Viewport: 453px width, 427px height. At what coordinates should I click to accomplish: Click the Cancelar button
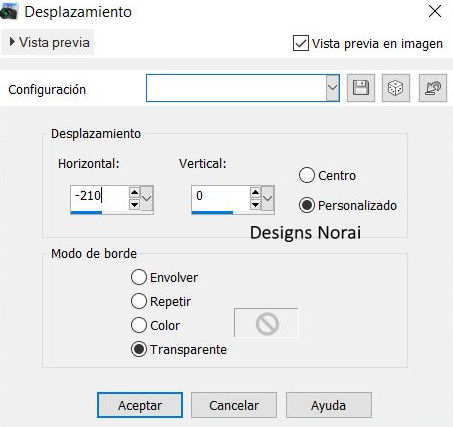click(234, 405)
